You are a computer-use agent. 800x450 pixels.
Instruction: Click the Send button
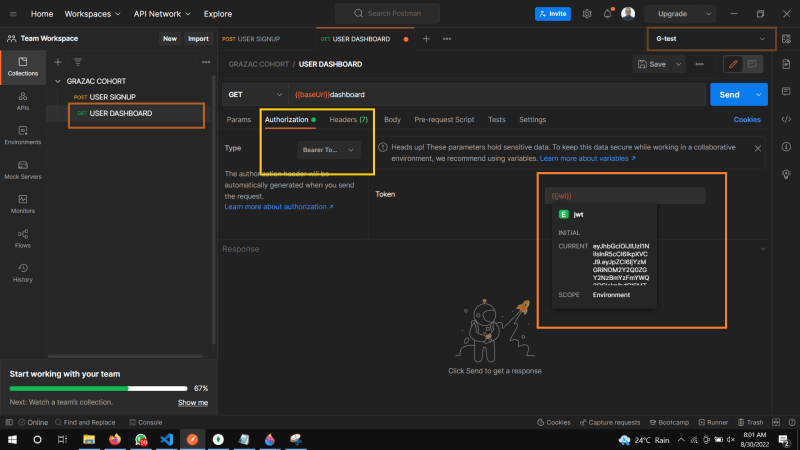click(730, 94)
